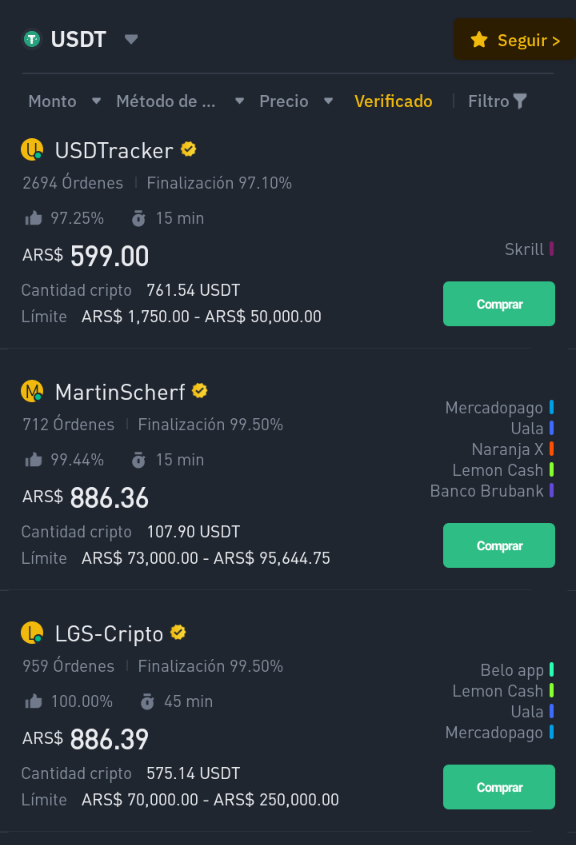Click the star icon in Seguir button
The width and height of the screenshot is (576, 845).
tap(478, 39)
